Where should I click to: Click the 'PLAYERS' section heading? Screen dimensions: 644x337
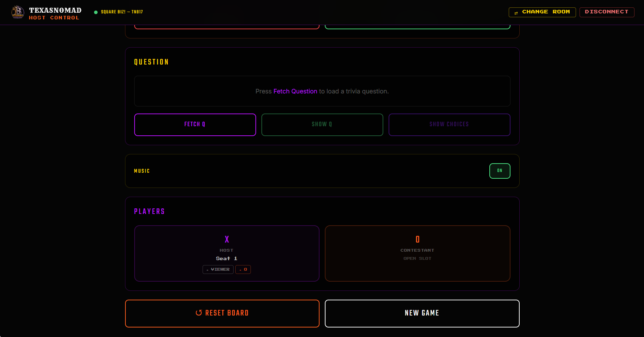149,212
